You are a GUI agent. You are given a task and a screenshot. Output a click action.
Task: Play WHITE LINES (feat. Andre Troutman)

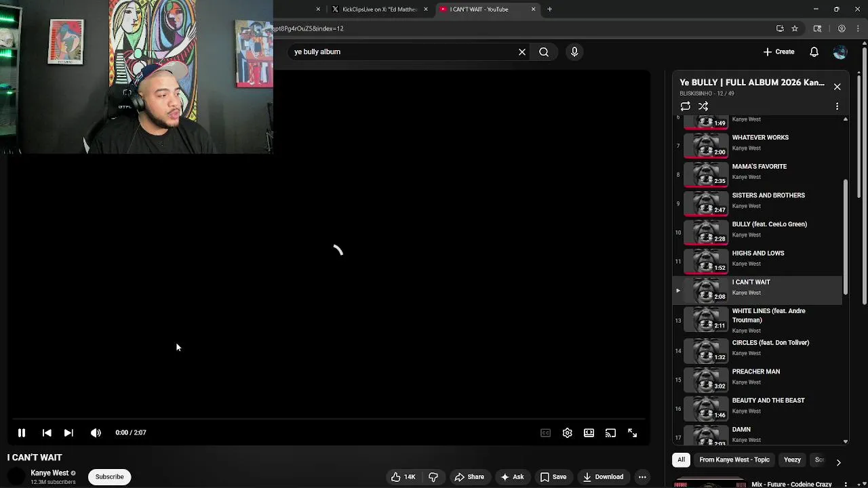click(758, 320)
